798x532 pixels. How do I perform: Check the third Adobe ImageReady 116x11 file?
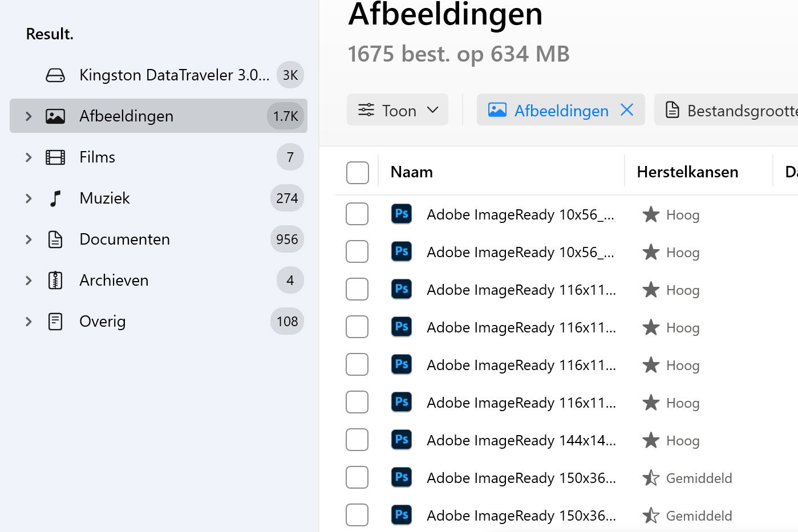point(357,364)
